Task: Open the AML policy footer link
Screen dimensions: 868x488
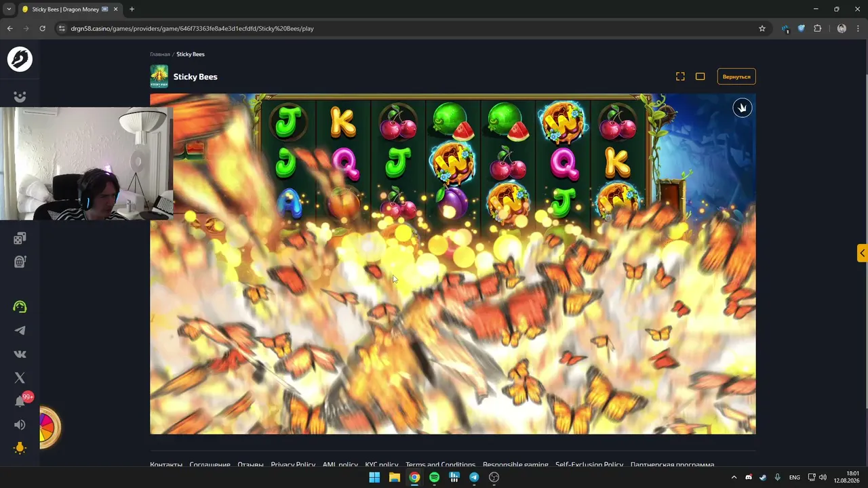Action: [340, 464]
